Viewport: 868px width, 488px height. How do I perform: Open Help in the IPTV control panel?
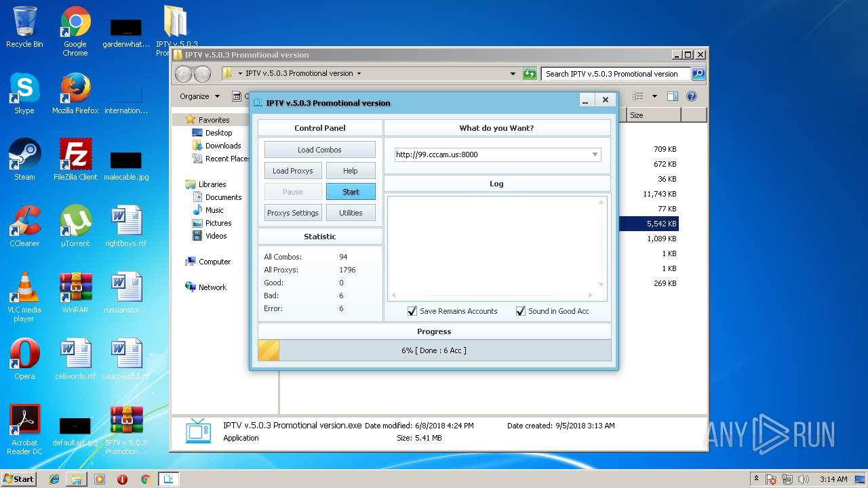coord(350,171)
